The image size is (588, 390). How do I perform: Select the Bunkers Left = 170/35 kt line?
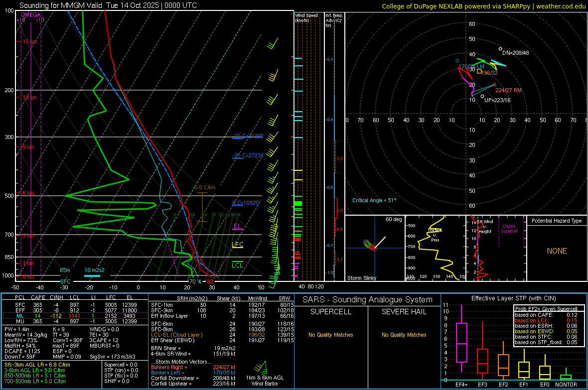(193, 373)
